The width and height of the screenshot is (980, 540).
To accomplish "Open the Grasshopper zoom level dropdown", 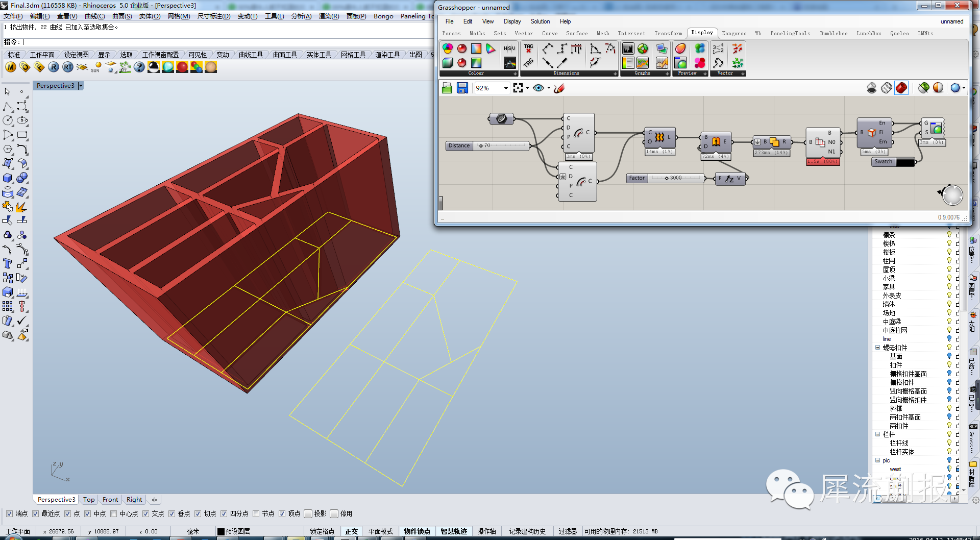I will click(x=506, y=88).
